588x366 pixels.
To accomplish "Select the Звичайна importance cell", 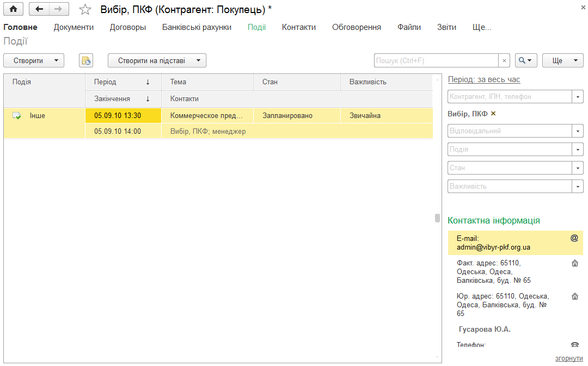I will (387, 115).
